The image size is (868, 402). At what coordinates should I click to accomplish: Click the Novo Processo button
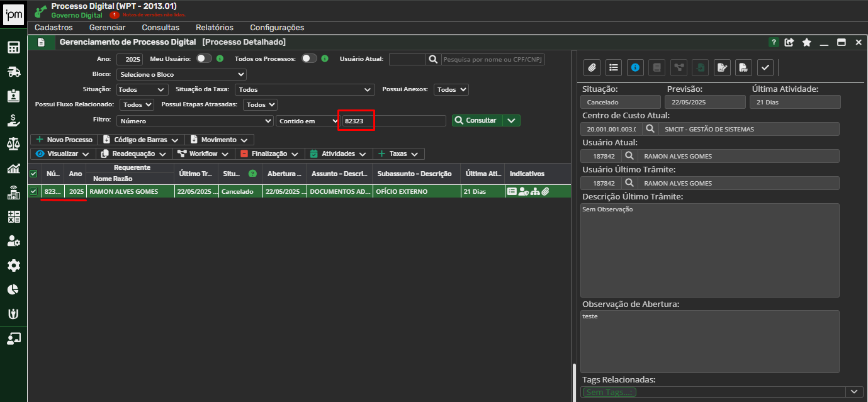click(64, 140)
